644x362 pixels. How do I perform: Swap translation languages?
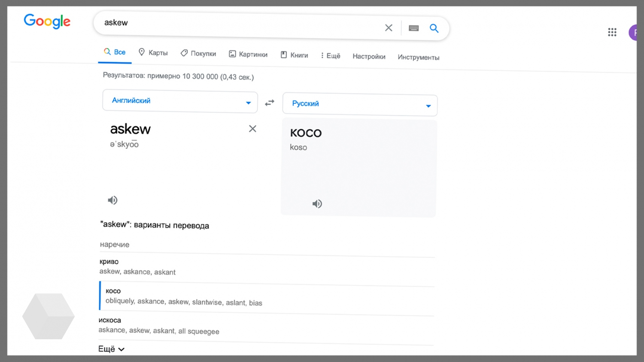tap(270, 103)
